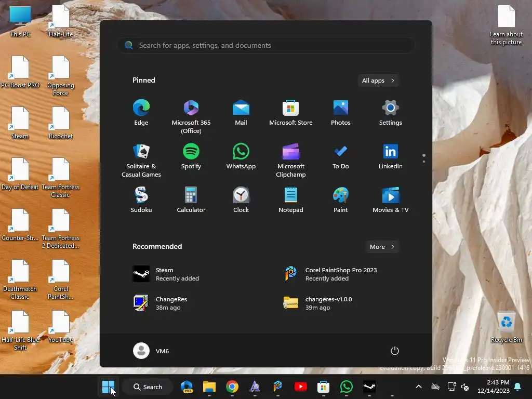
Task: Open Calculator from pinned apps
Action: point(191,200)
